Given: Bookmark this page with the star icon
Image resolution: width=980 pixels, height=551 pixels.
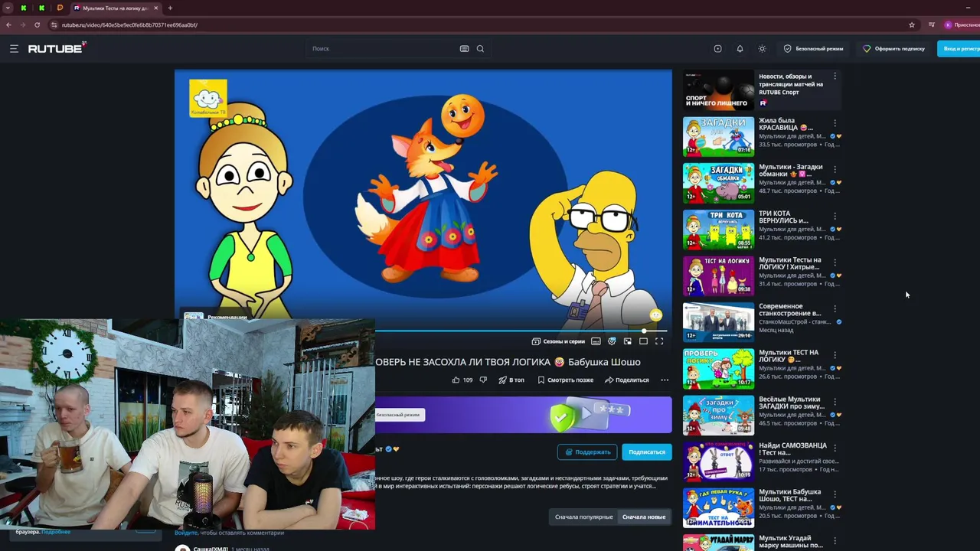Looking at the screenshot, I should coord(912,24).
